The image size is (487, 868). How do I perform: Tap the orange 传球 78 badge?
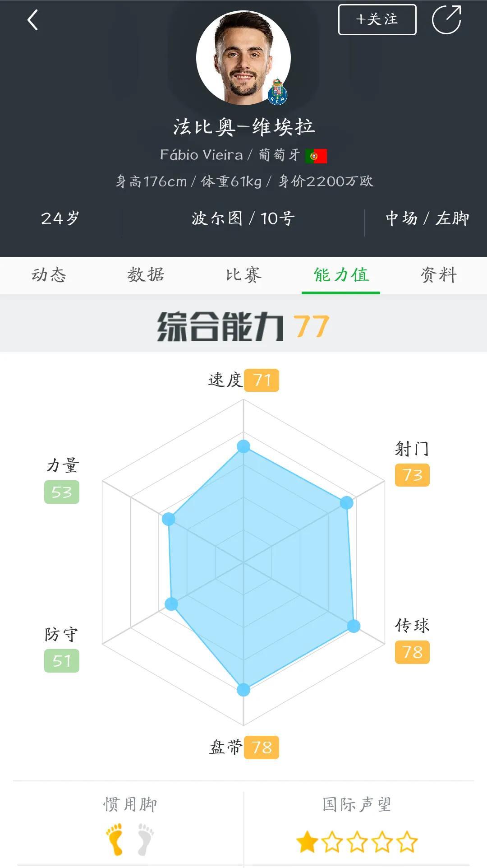point(412,652)
